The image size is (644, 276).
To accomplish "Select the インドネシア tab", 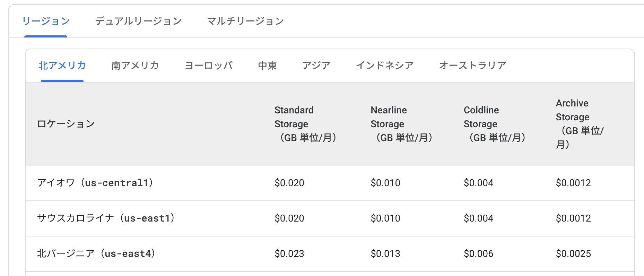I will (385, 66).
